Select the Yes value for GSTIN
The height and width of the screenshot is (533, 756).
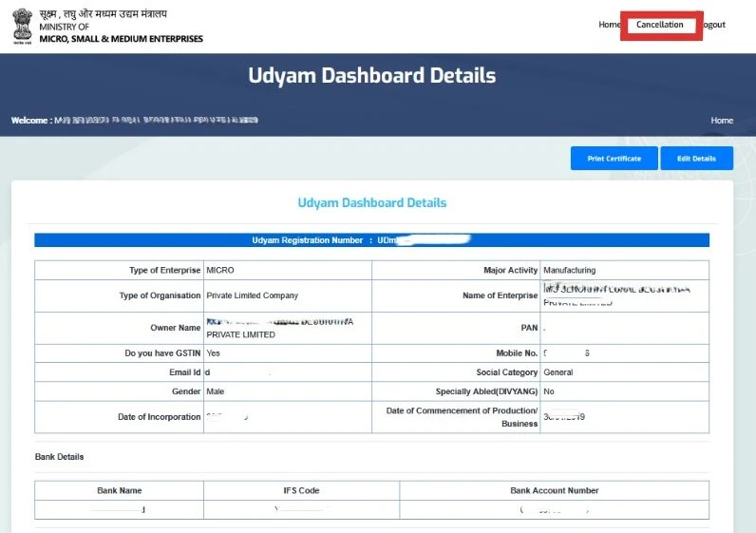[213, 353]
